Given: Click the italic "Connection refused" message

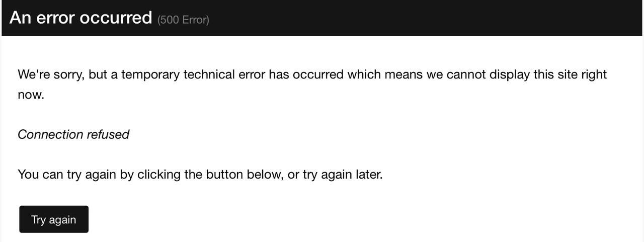Looking at the screenshot, I should click(73, 134).
